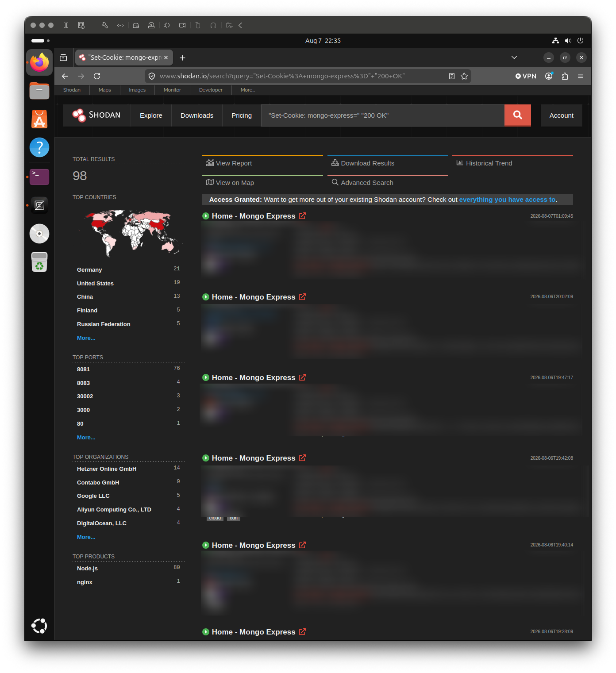Click the Shodan search query field
The image size is (616, 673).
click(x=383, y=115)
